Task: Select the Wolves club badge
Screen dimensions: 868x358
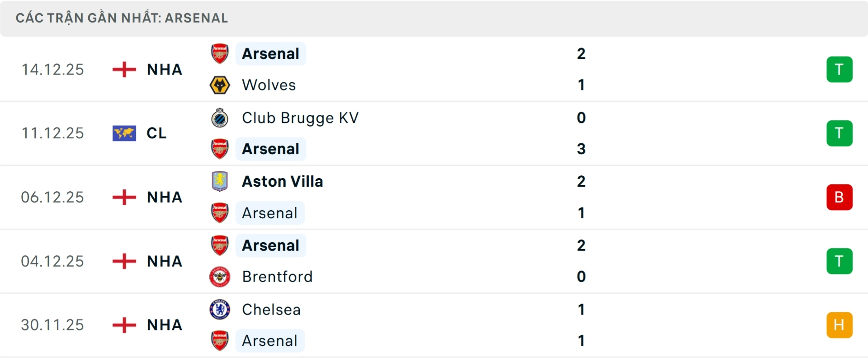Action: pos(220,85)
